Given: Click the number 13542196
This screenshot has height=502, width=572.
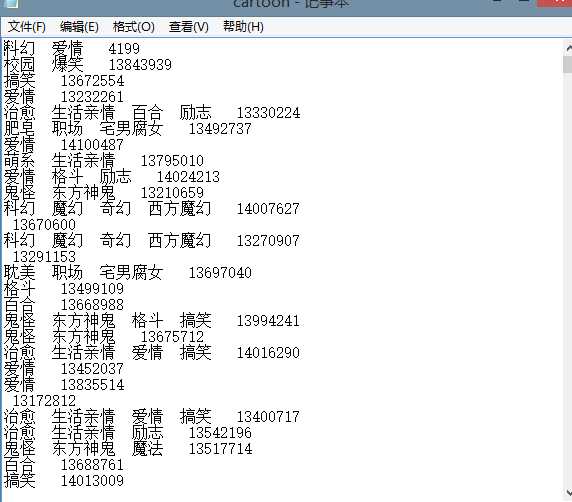Looking at the screenshot, I should tap(220, 433).
